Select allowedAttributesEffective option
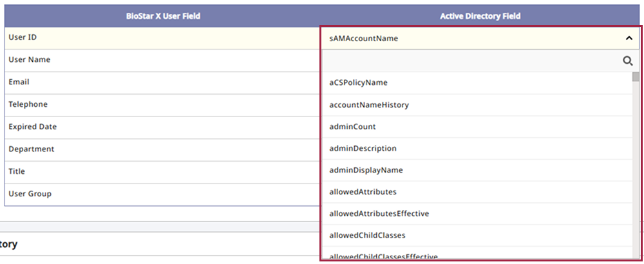The width and height of the screenshot is (644, 264). coord(379,213)
